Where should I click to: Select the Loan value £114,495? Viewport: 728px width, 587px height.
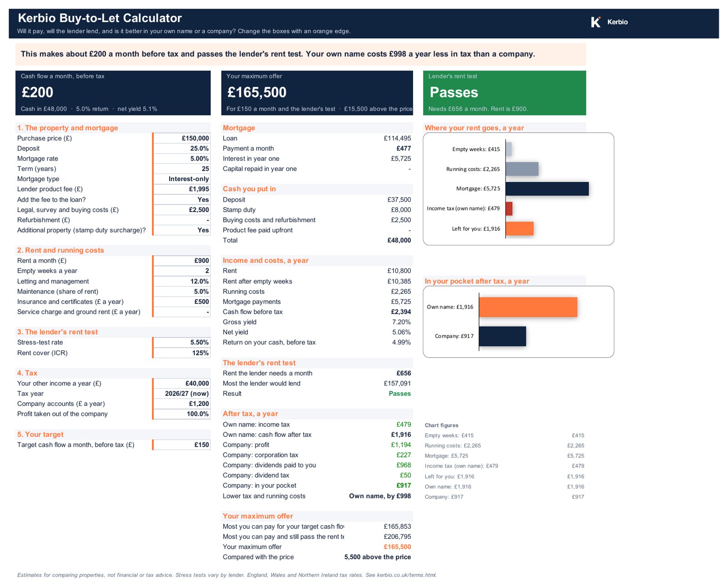(397, 138)
